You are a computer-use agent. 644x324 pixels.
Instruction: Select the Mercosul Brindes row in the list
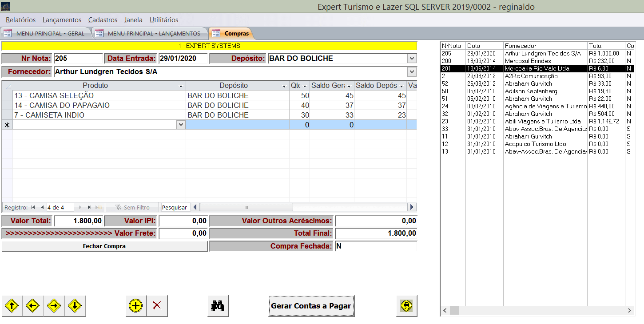coord(528,61)
